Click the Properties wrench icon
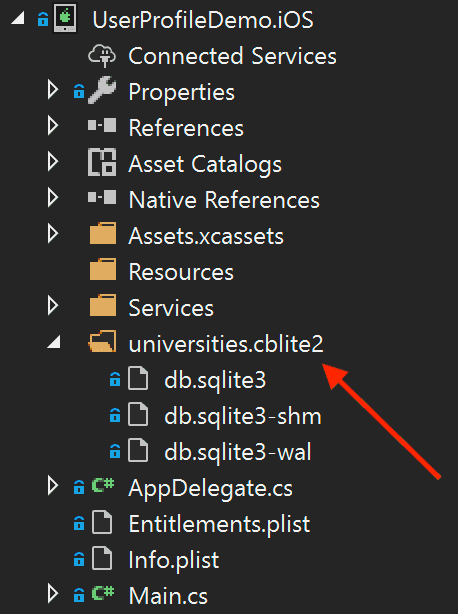Viewport: 458px width, 614px height. (102, 91)
